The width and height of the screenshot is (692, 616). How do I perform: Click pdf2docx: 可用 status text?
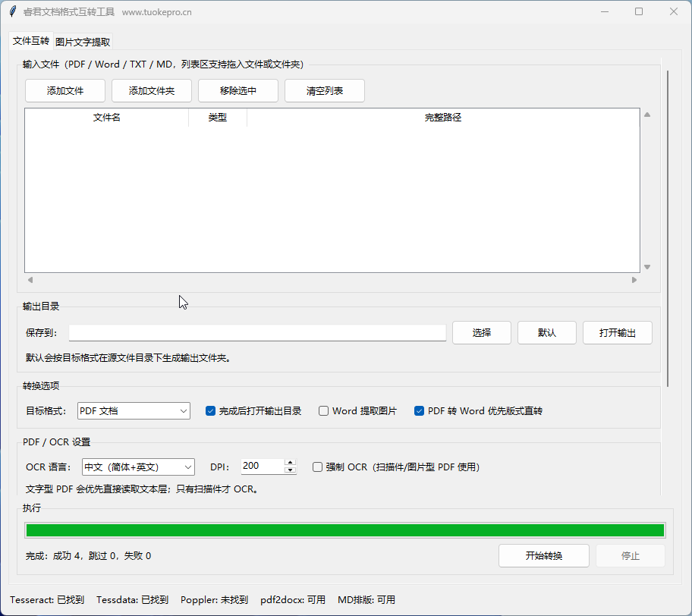pyautogui.click(x=293, y=600)
